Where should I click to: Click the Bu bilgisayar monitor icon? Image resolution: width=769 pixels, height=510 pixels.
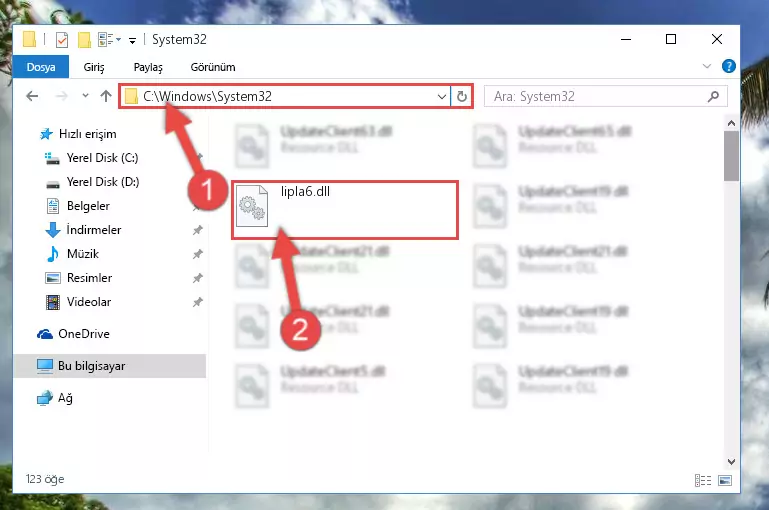point(45,366)
